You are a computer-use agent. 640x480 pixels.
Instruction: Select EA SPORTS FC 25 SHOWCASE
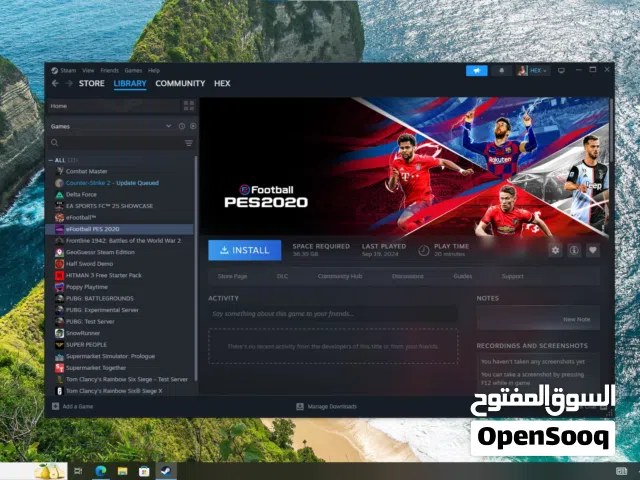tap(120, 206)
